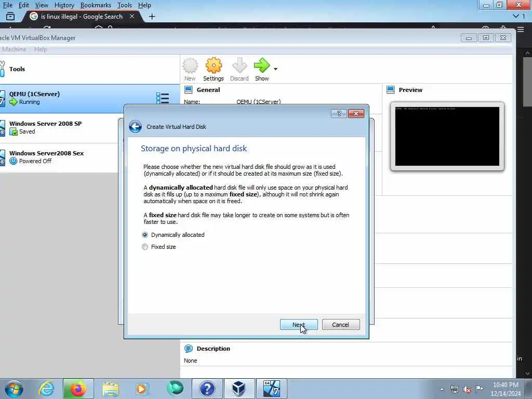Screen dimensions: 532x399
Task: Click the blue question mark taskbar icon
Action: [207, 389]
